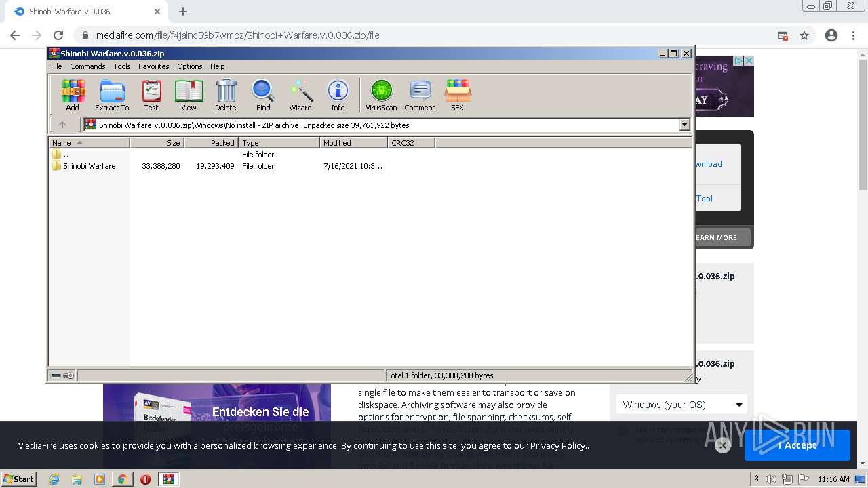The image size is (868, 488).
Task: Dismiss the cookie banner with X
Action: click(x=722, y=445)
